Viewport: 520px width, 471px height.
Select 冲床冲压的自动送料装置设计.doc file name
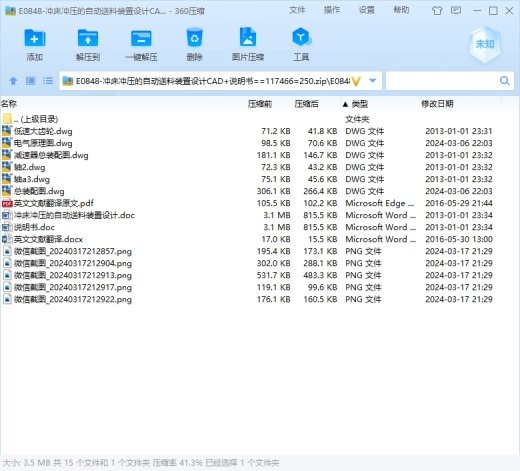pos(74,215)
